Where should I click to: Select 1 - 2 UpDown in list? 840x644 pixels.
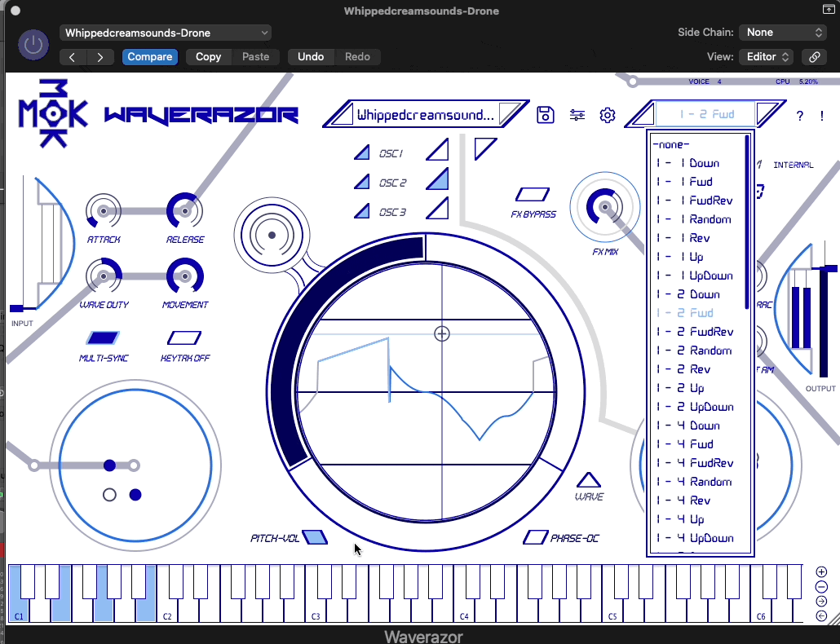[x=696, y=407]
